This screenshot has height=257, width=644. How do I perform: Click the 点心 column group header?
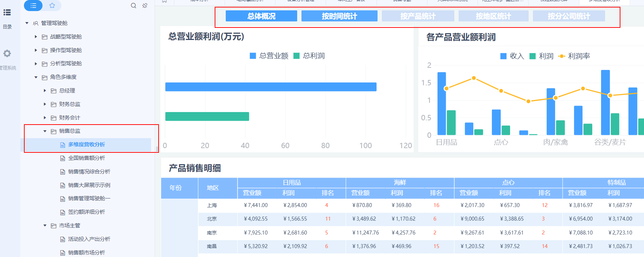(508, 182)
